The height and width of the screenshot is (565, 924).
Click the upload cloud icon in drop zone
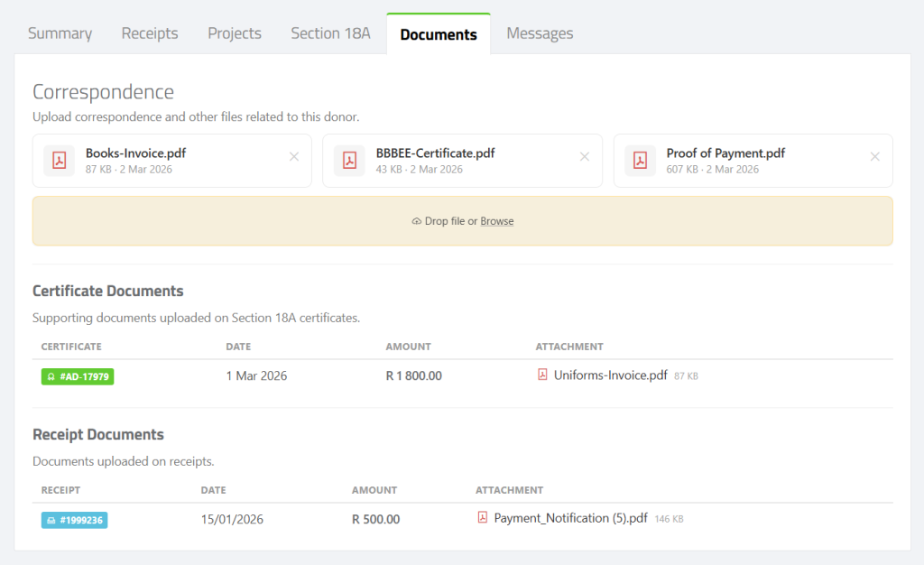click(416, 221)
